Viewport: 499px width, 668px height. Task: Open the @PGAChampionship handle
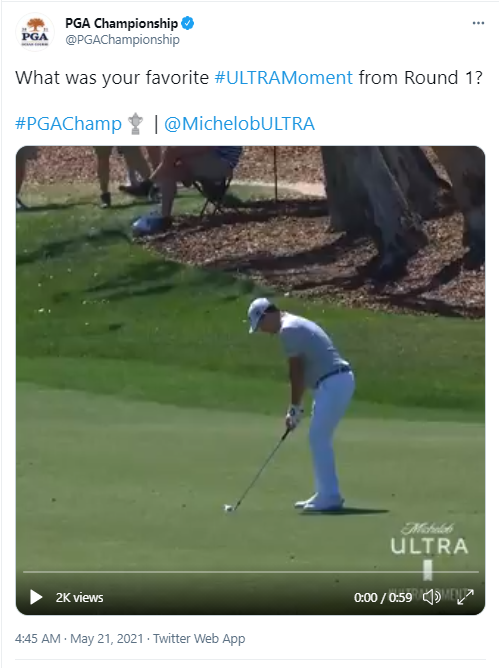[122, 40]
